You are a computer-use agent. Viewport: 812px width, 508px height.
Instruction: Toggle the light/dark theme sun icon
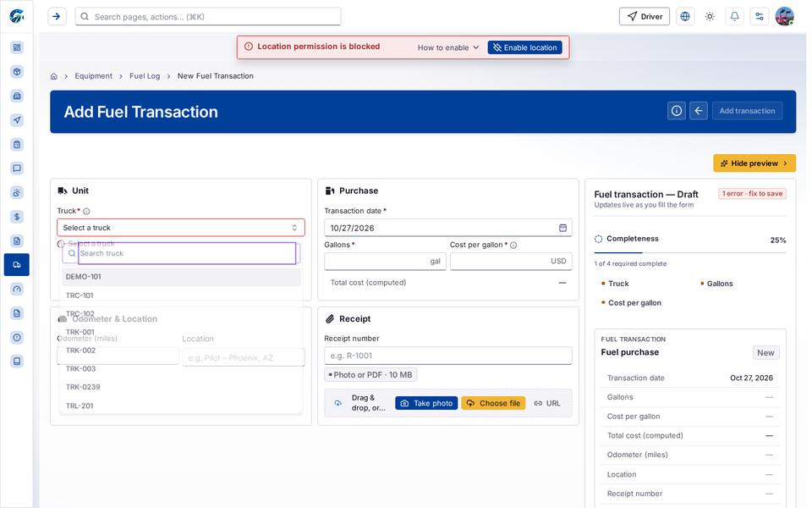(x=710, y=17)
